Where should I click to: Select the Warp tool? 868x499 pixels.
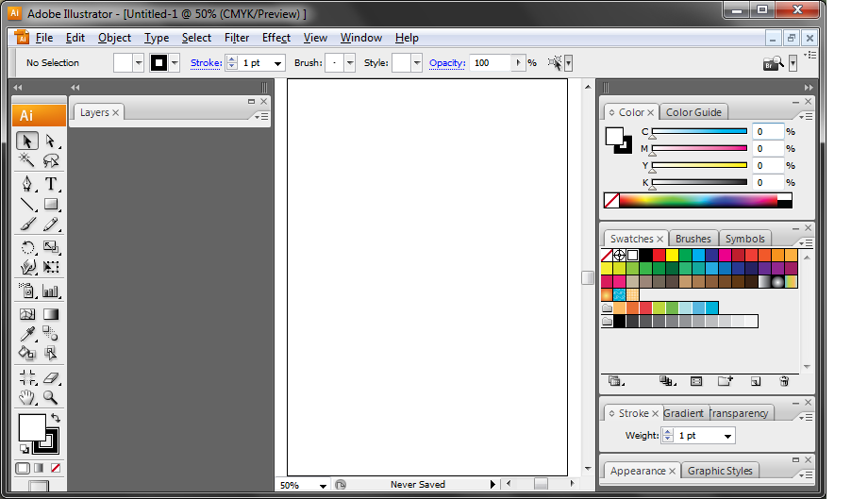[26, 267]
